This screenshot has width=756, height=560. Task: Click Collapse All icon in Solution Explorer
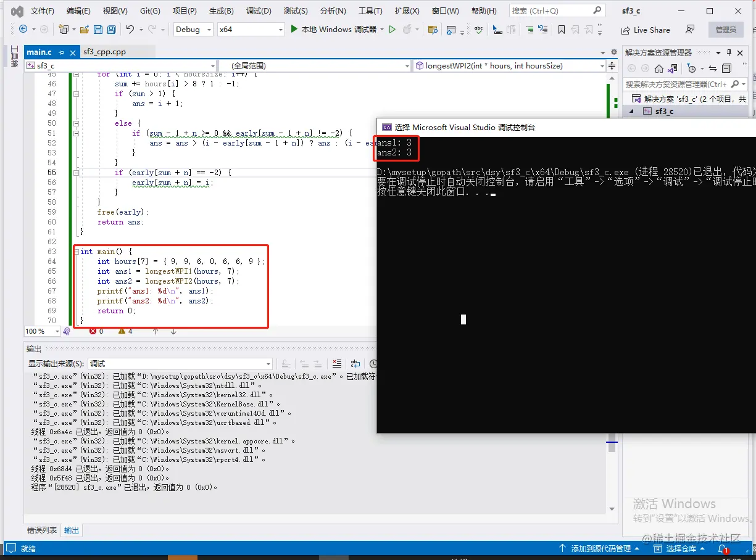coord(726,68)
